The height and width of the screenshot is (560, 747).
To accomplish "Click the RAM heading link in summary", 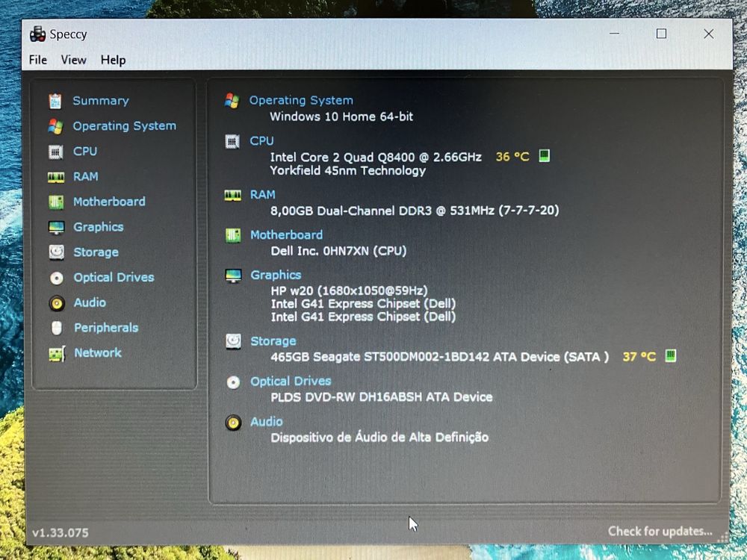I will click(262, 195).
